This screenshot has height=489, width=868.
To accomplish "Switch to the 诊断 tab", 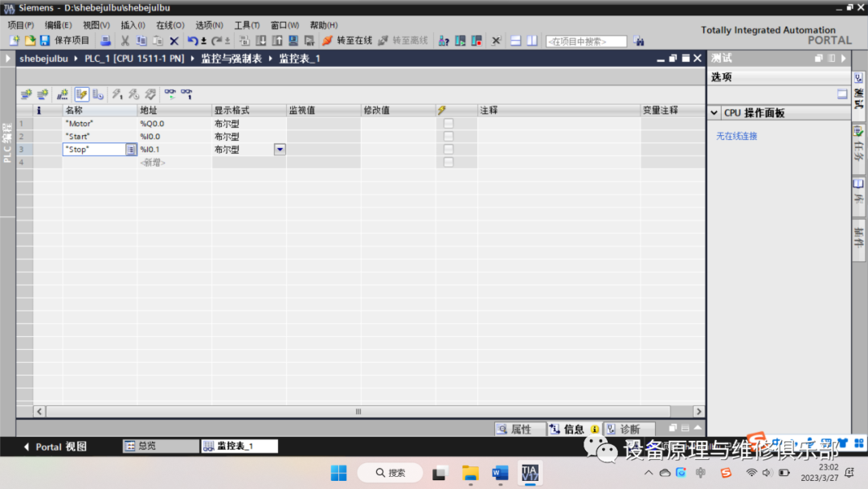I will pyautogui.click(x=629, y=429).
